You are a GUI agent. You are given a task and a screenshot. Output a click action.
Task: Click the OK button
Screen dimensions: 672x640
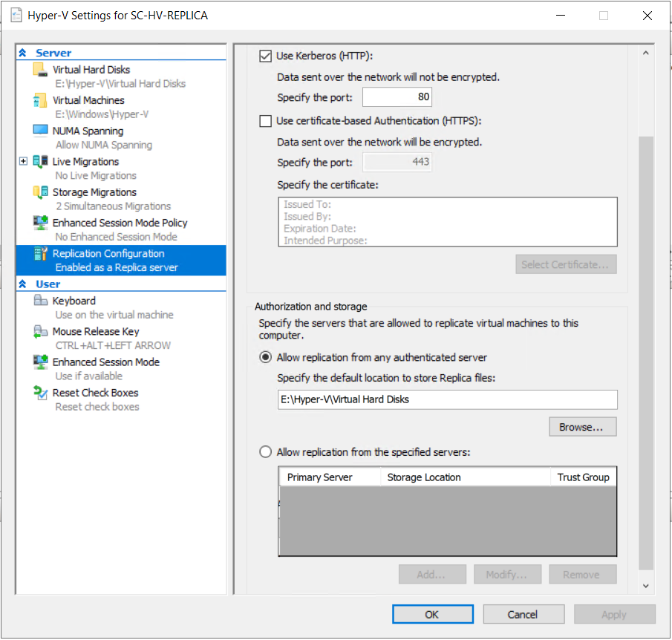tap(433, 614)
